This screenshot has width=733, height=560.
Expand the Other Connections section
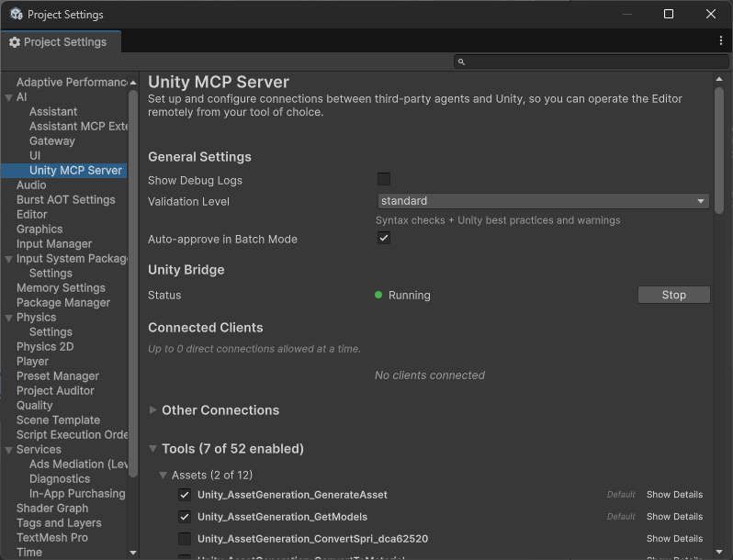tap(152, 409)
